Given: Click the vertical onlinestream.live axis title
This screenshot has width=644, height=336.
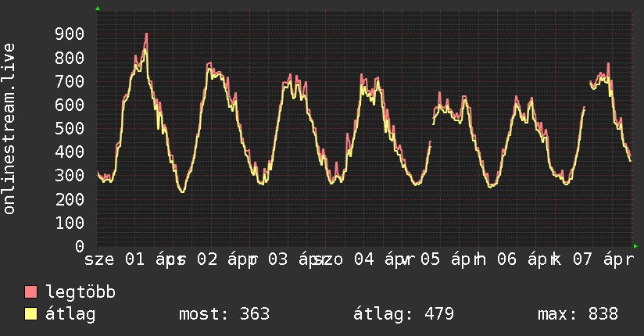Looking at the screenshot, I should point(9,129).
